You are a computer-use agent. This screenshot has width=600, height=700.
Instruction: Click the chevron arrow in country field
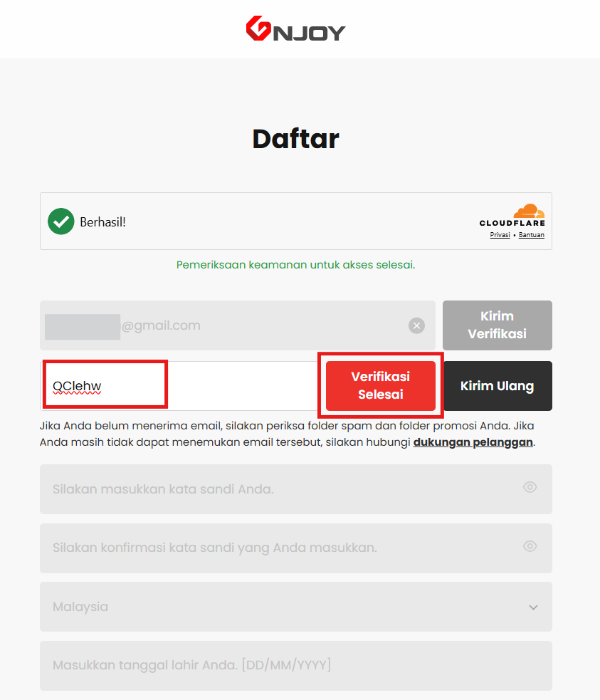[533, 607]
